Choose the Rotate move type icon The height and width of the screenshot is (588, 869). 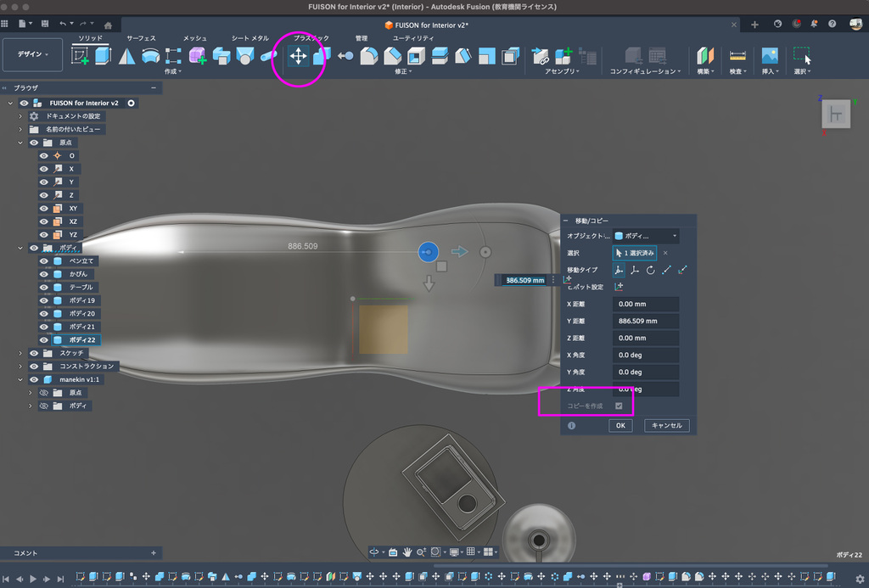650,270
